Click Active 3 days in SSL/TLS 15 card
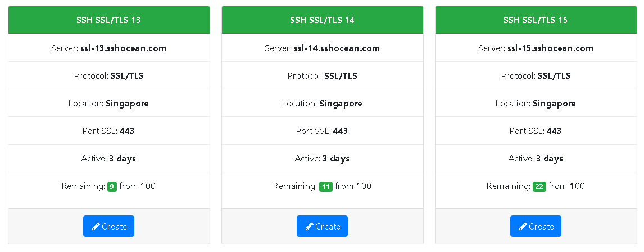Screen dimensions: 644x252 click(x=536, y=158)
